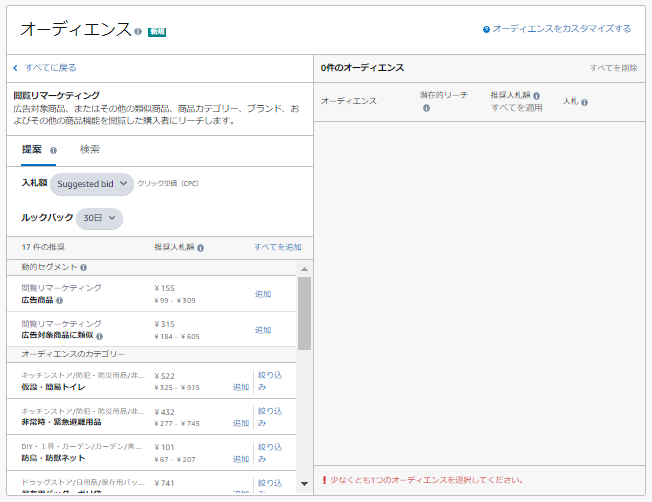Click すべてを追加 above suggestions list

point(278,247)
